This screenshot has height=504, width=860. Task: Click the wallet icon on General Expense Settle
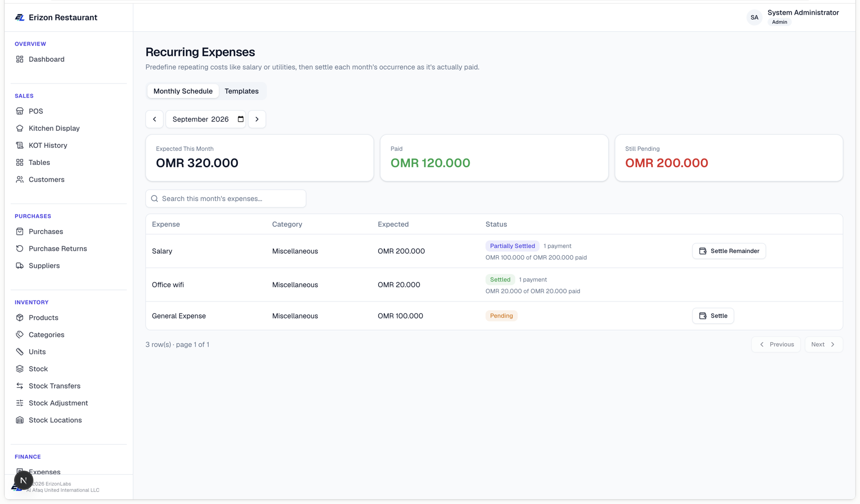703,316
